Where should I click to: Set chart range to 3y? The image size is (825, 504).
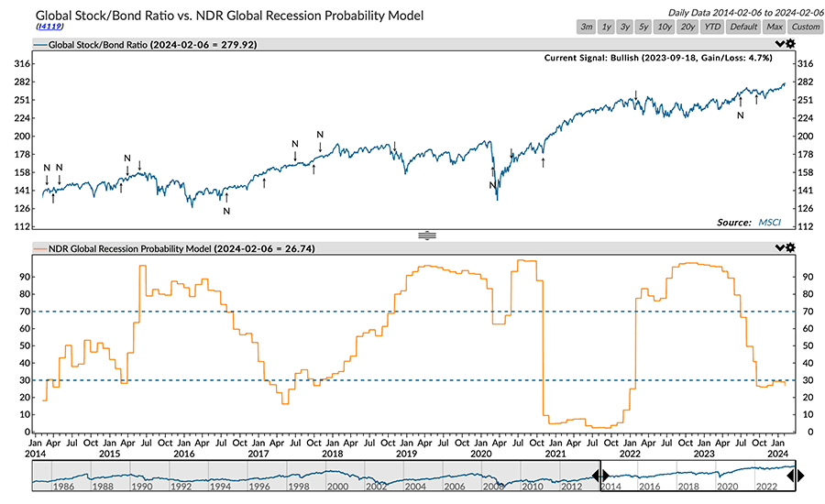[627, 27]
